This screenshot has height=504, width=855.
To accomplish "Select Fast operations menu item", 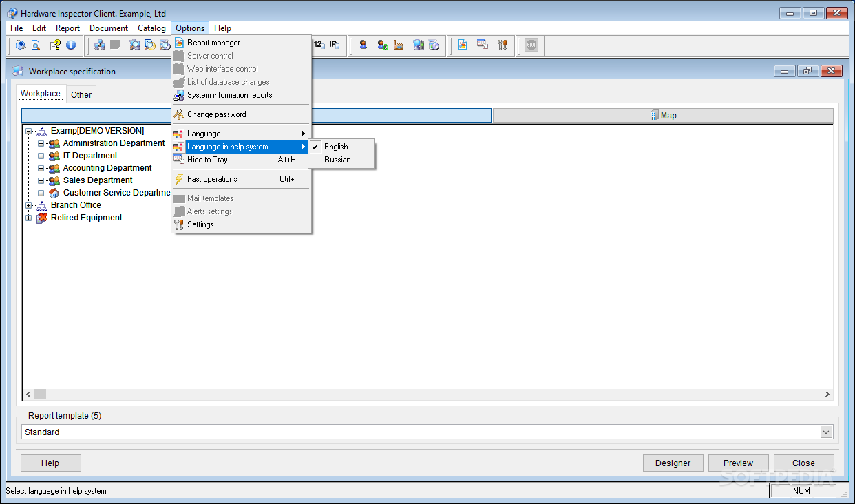I will (x=241, y=179).
